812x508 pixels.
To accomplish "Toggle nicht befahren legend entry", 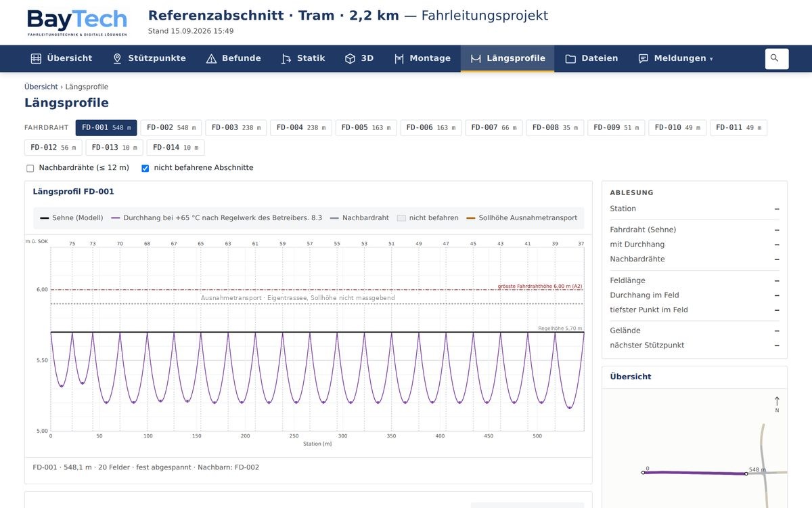I will point(428,218).
